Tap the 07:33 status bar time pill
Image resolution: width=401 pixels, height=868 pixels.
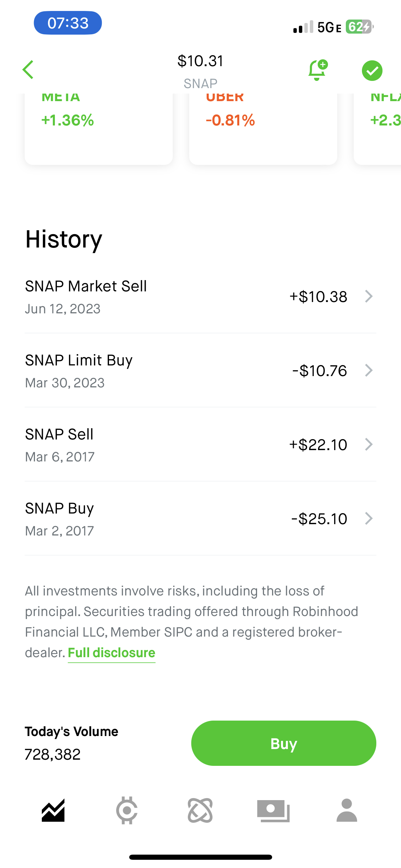click(68, 23)
